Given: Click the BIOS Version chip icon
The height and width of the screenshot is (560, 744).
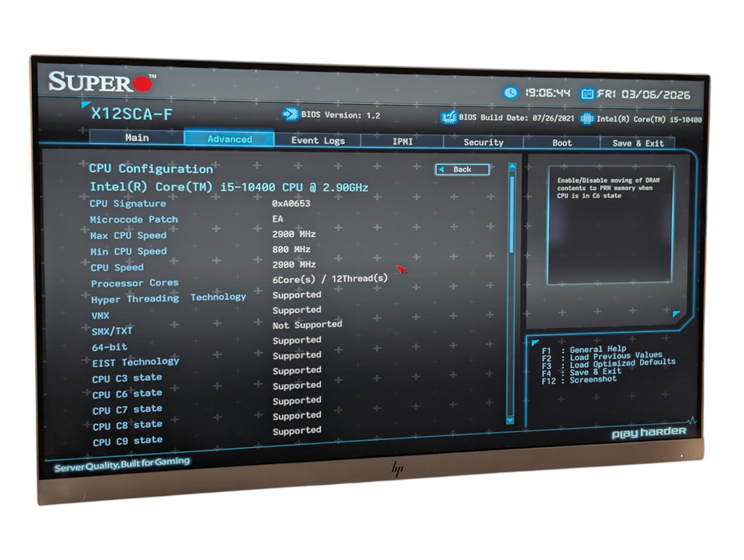Looking at the screenshot, I should coord(290,114).
